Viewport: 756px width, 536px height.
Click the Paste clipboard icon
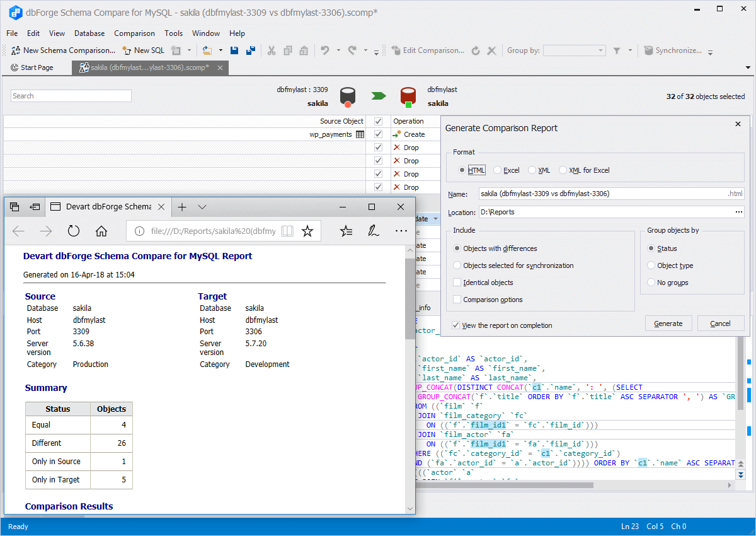304,50
